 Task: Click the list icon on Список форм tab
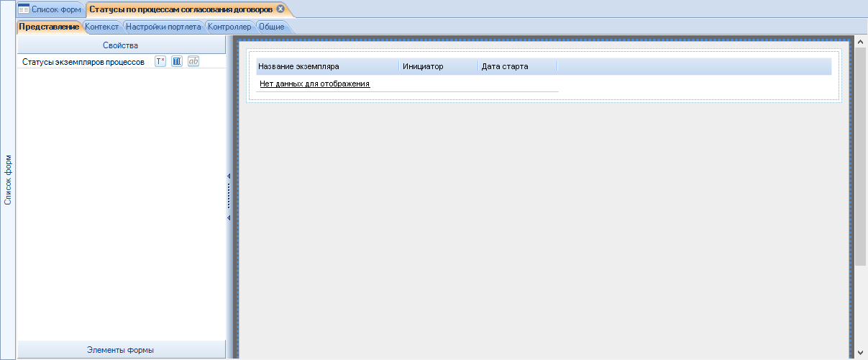23,9
